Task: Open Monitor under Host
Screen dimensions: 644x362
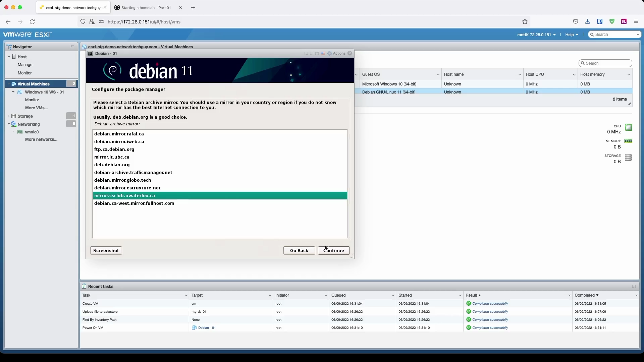Action: click(25, 73)
